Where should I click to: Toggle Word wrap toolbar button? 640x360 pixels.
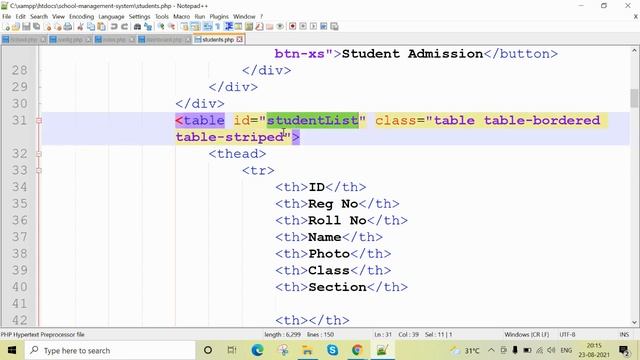point(207,27)
